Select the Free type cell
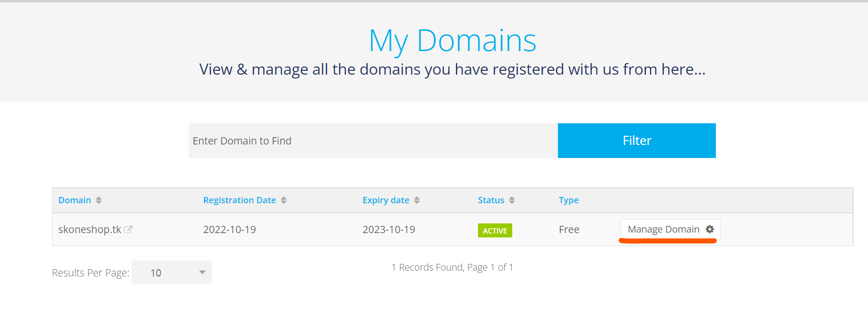The width and height of the screenshot is (868, 327). [569, 230]
